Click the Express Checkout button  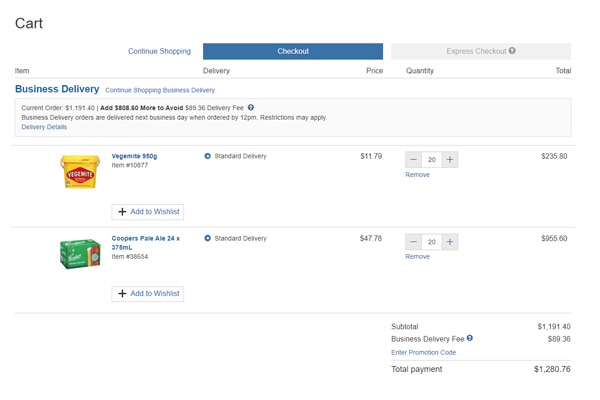point(481,51)
